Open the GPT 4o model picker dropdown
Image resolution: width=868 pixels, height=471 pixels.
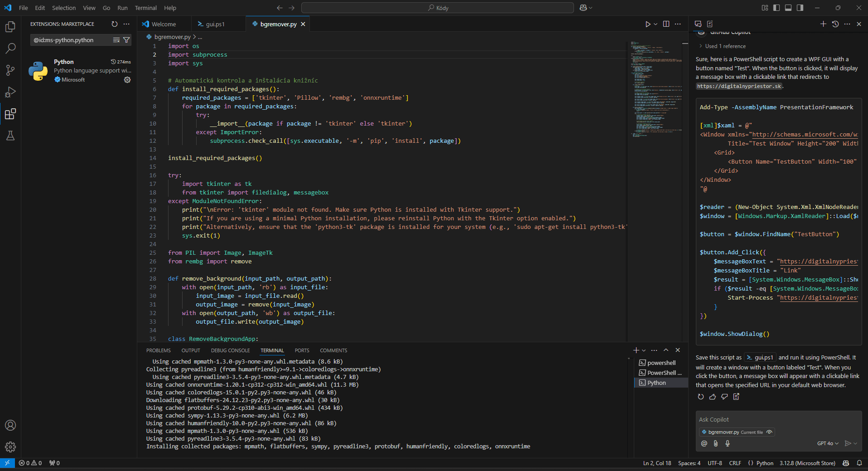(828, 443)
